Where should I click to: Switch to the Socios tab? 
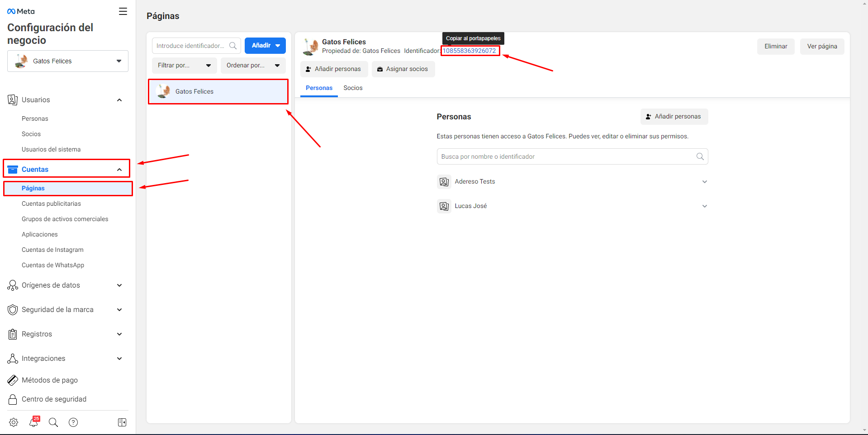[353, 88]
